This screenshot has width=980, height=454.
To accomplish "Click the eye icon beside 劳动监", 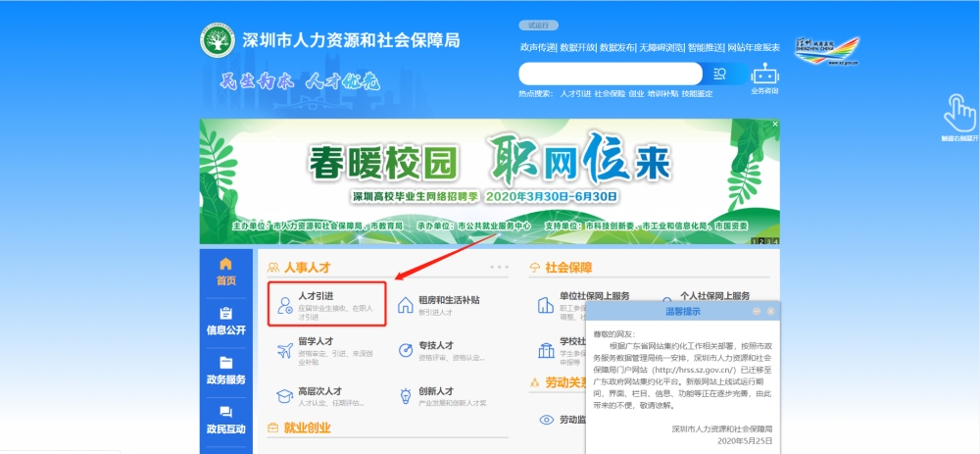I will 546,420.
